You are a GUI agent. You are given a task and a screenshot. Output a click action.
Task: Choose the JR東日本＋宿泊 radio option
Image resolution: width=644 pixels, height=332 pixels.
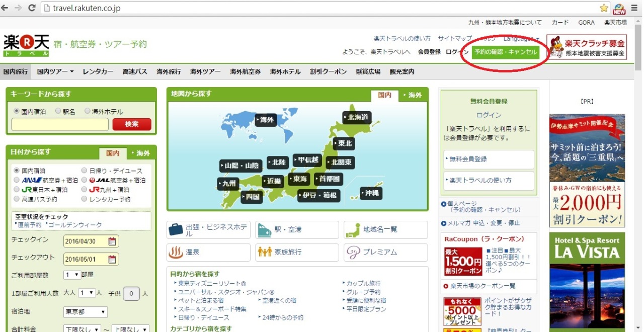tap(17, 190)
